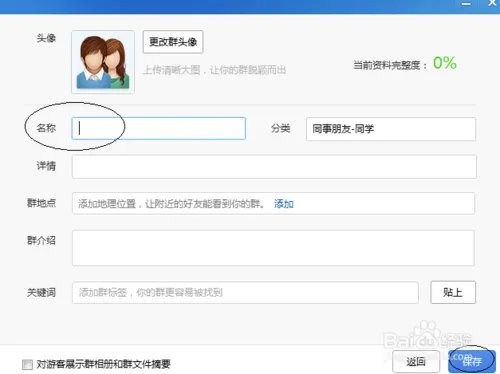
Task: Enable 对游客展示群相册和群文件摘要 checkbox
Action: (x=27, y=364)
